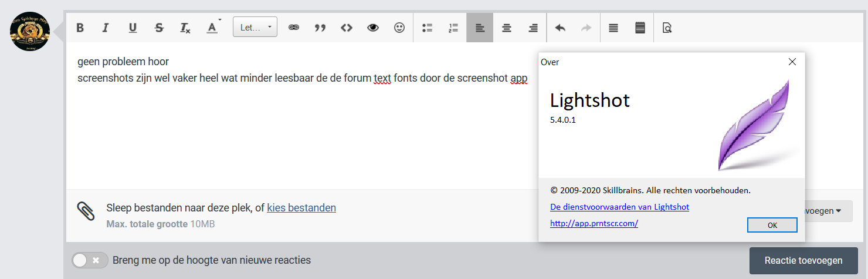
Task: Undo the last edit
Action: click(x=560, y=28)
